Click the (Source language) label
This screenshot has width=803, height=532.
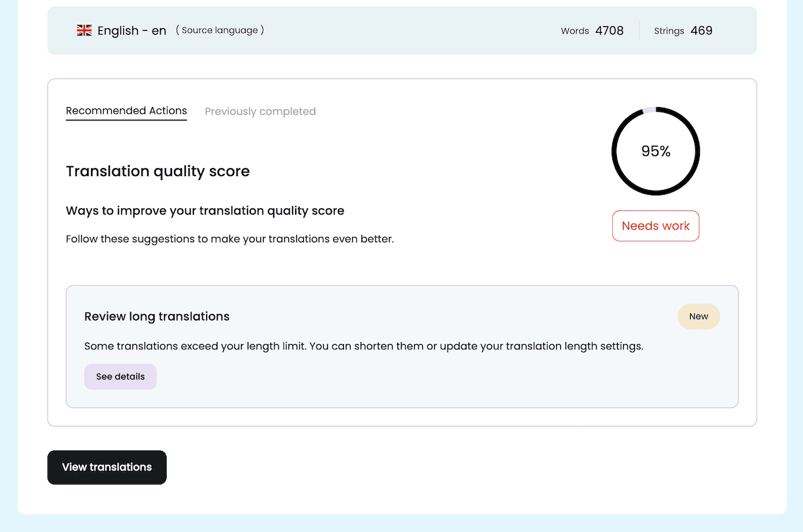[x=220, y=30]
